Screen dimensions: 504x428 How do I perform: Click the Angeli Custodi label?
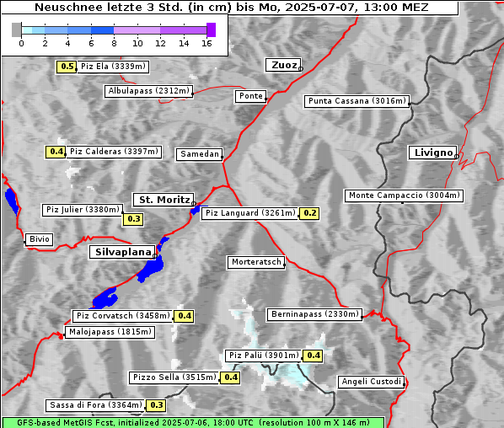click(371, 382)
